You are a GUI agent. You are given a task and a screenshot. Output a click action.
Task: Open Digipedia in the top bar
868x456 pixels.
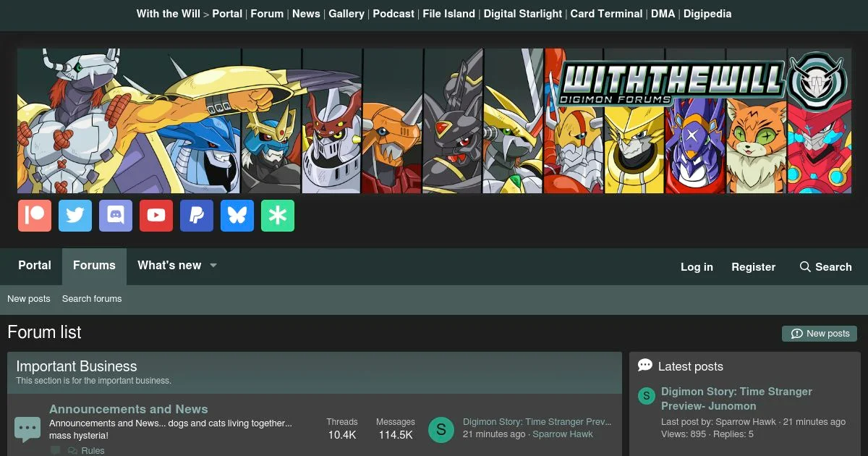click(707, 14)
